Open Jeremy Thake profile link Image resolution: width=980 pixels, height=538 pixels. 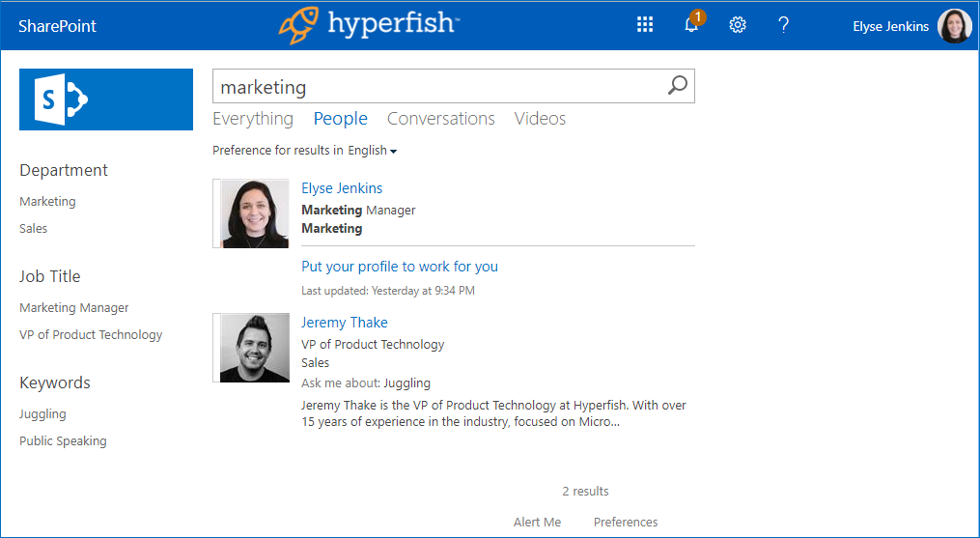pyautogui.click(x=345, y=323)
